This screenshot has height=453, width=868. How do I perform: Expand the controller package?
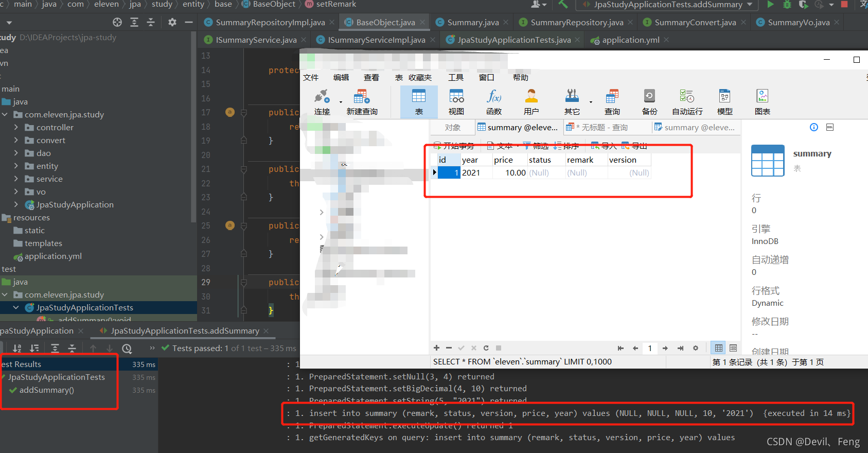[x=16, y=127]
